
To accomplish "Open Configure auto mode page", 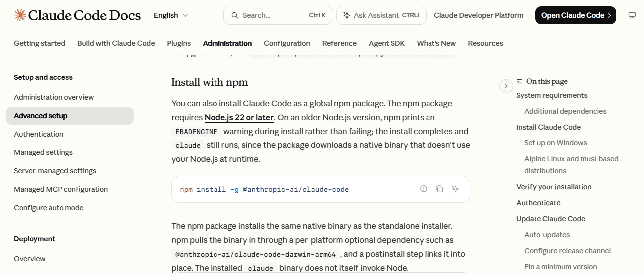I will coord(70,208).
